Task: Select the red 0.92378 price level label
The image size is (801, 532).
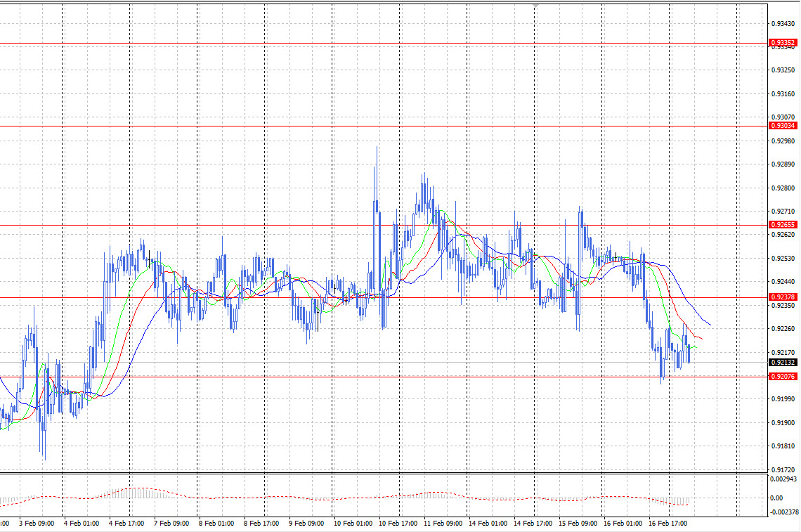Action: [783, 297]
